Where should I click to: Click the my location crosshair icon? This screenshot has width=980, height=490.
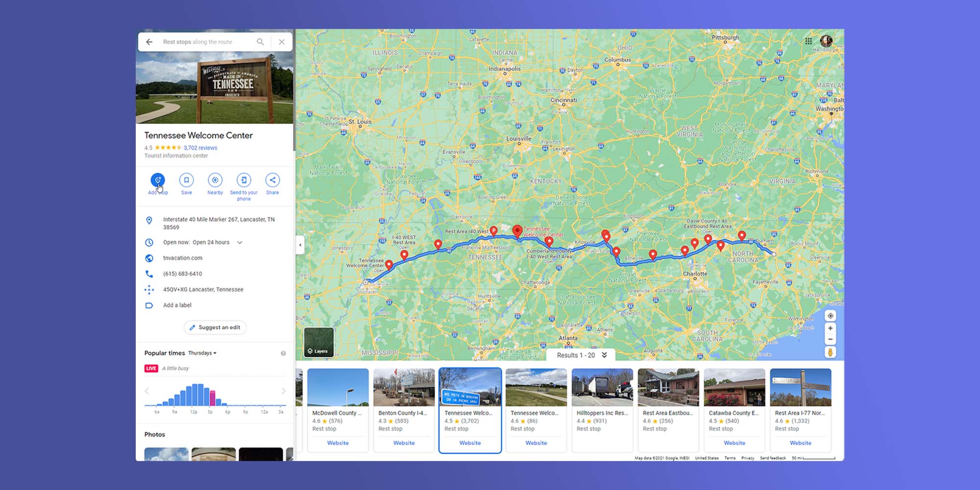click(x=831, y=317)
